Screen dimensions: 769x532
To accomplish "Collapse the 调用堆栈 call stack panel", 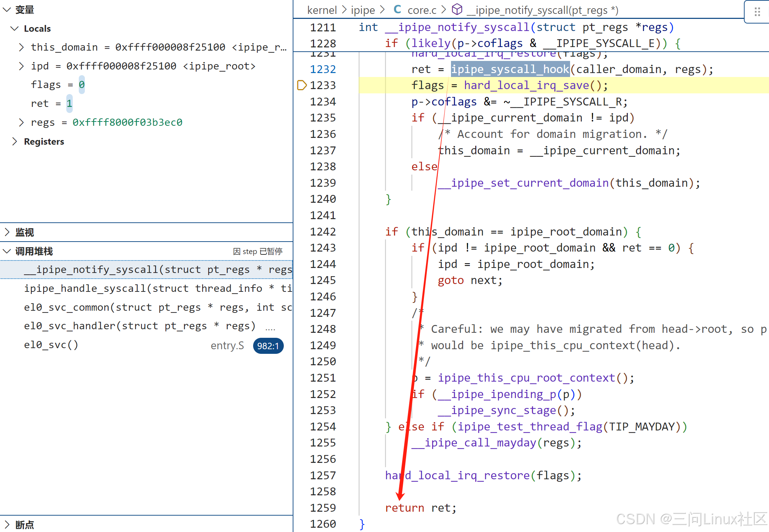I will pos(7,251).
